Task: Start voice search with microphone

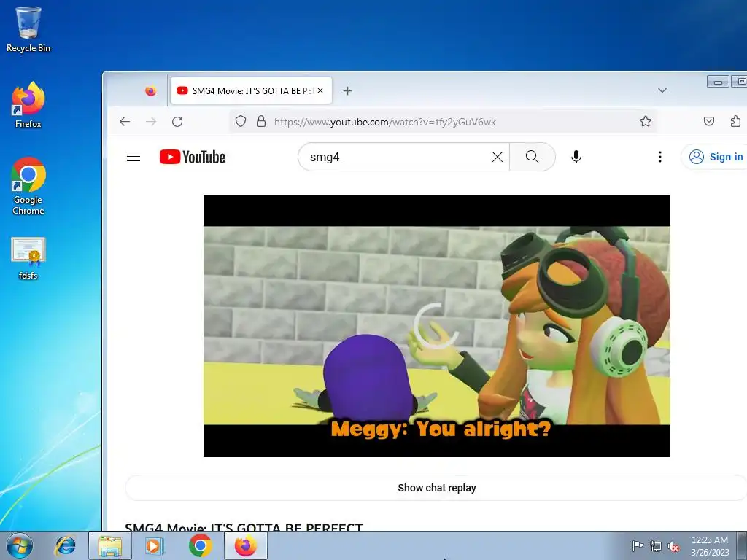Action: pos(576,157)
